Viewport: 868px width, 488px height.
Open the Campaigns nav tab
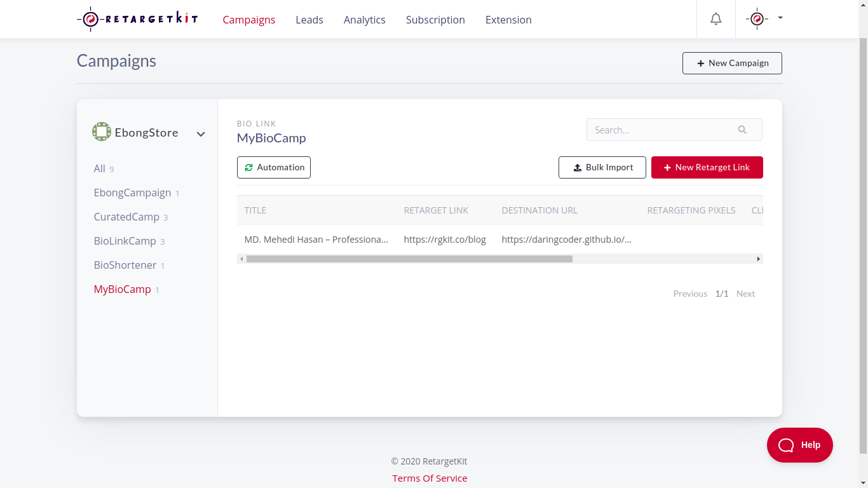point(249,20)
